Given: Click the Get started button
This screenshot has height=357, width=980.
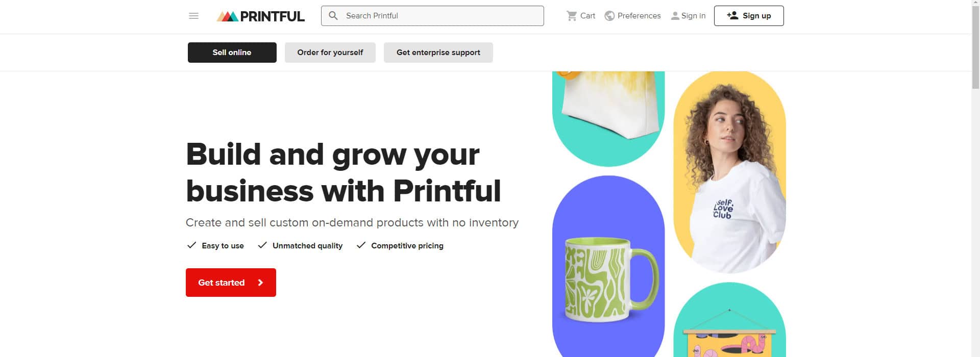Looking at the screenshot, I should (x=231, y=283).
